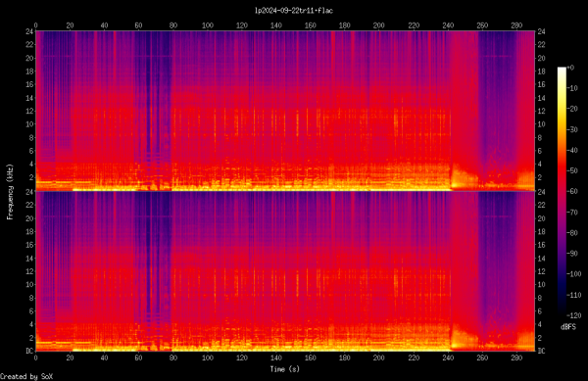This screenshot has height=381, width=588.
Task: Click the 'Frequency (kHz)' axis label
Action: (10, 192)
